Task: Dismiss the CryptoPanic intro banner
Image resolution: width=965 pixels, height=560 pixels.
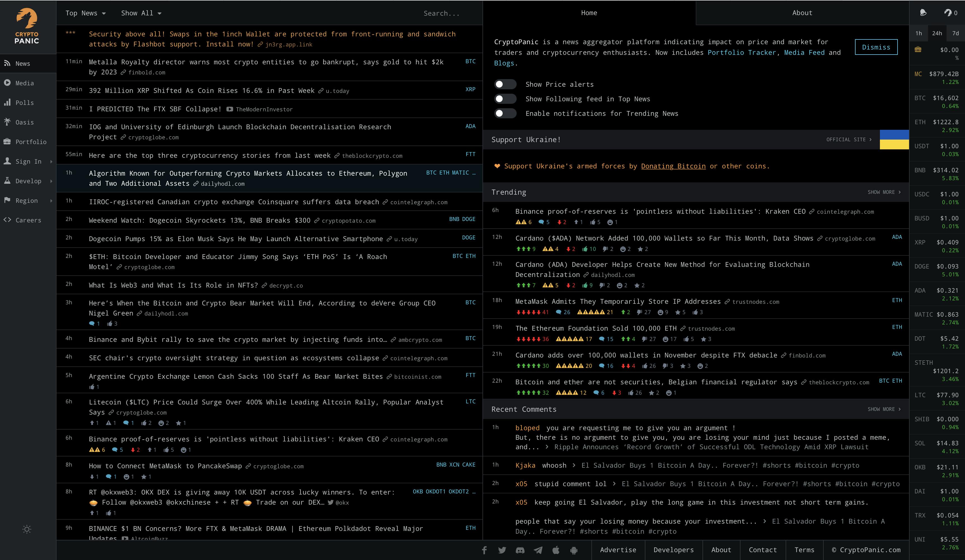Action: tap(876, 47)
